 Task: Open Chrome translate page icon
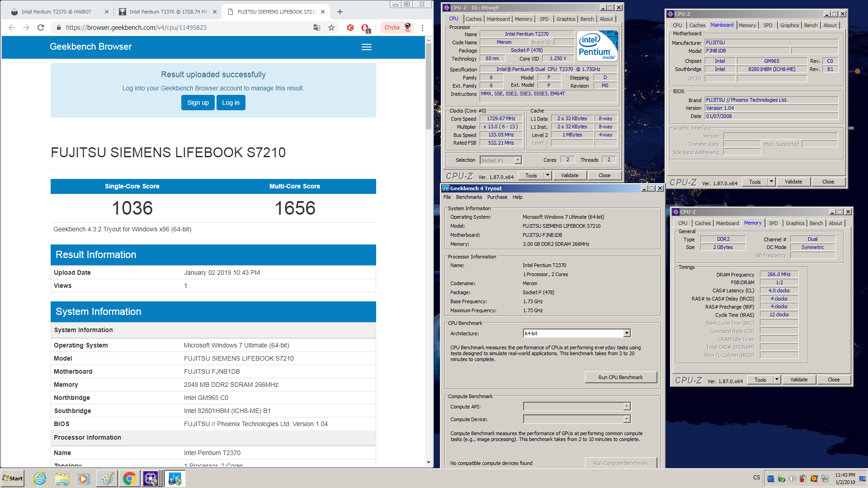[x=317, y=28]
